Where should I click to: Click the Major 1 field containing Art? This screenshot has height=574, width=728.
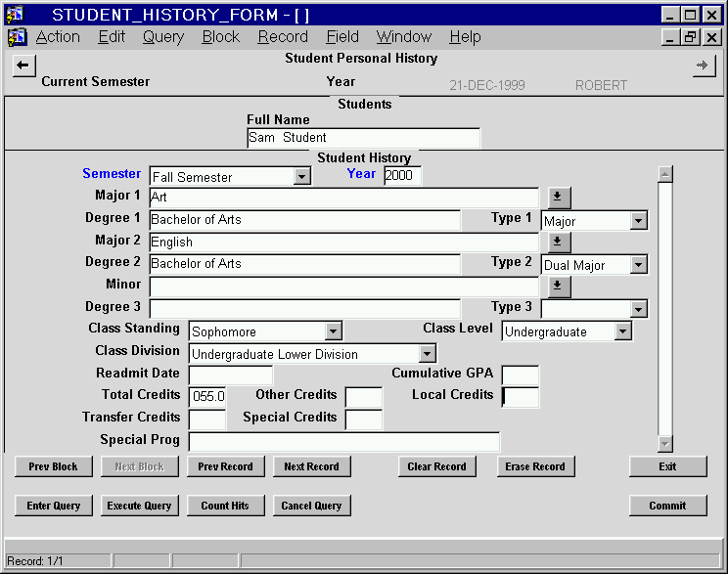coord(344,198)
